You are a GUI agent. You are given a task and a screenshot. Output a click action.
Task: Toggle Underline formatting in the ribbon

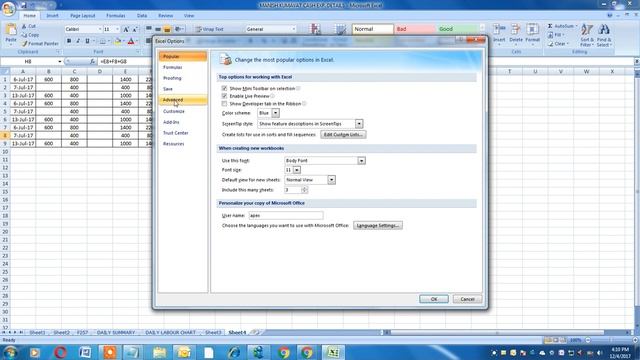pos(87,41)
